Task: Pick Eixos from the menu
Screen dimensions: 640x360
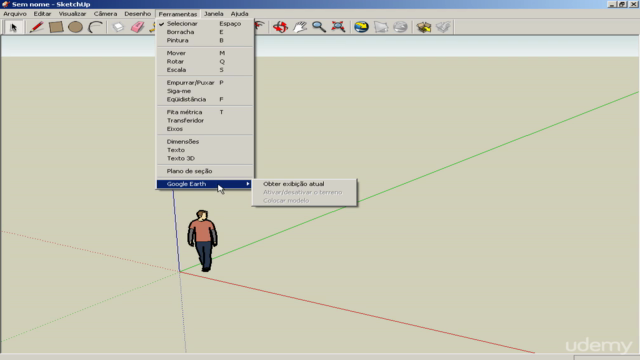Action: 205,129
